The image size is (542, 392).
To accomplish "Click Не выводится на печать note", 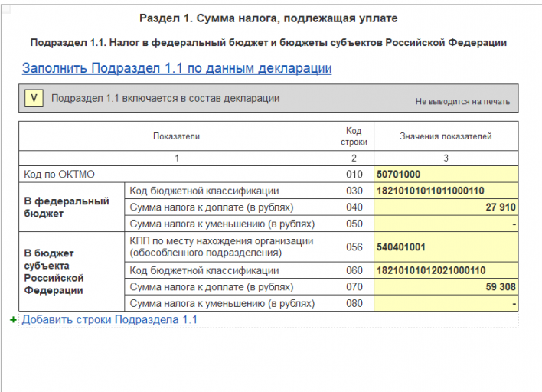I will (462, 102).
